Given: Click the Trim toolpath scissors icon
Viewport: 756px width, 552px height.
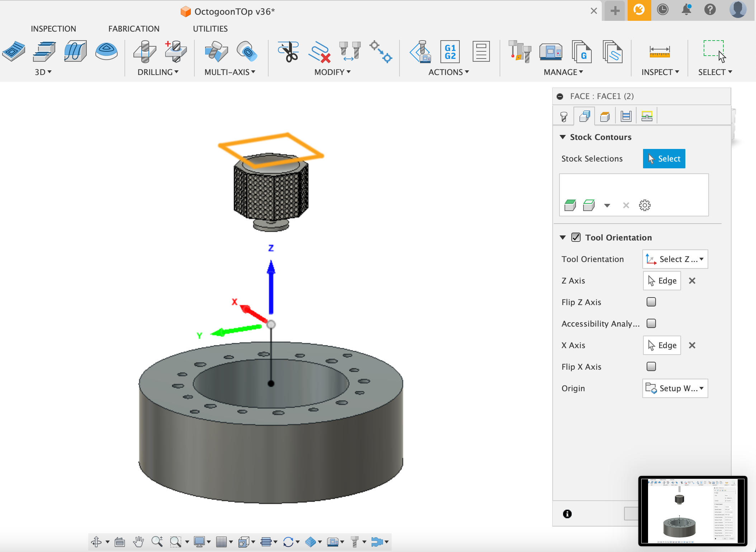Looking at the screenshot, I should [x=288, y=51].
